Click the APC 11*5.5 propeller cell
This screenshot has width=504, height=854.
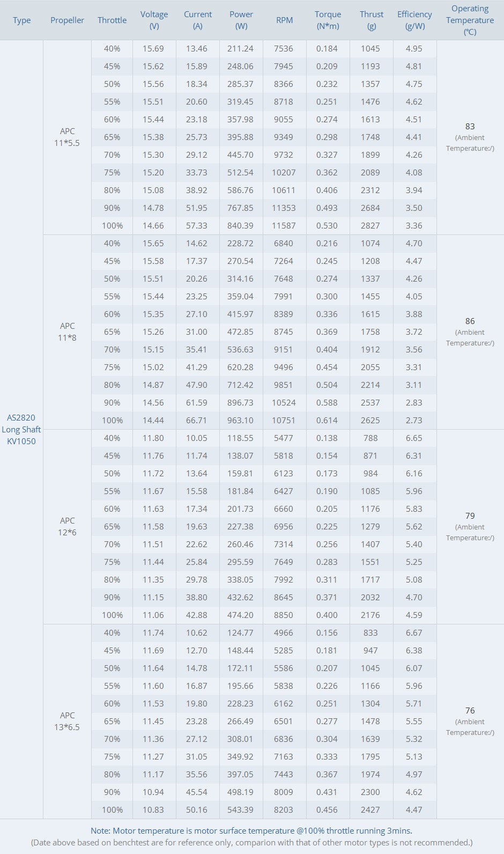(67, 137)
